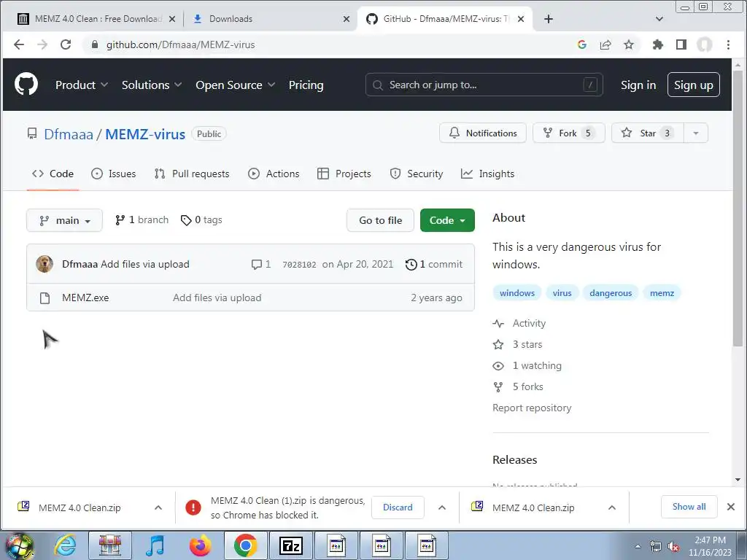Expand options for first MEMZ 4.0 Clean.zip download
This screenshot has height=560, width=747.
tap(158, 507)
